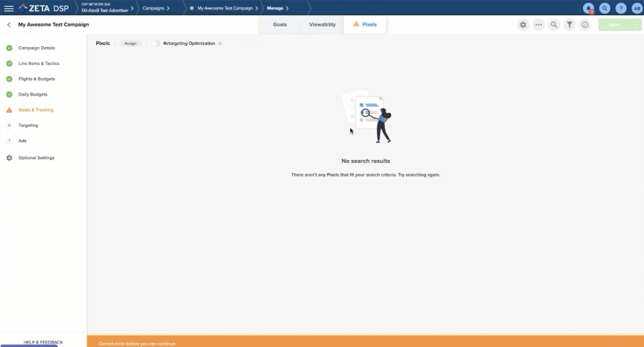This screenshot has width=644, height=347.
Task: Select Targeting step in the sidebar
Action: pyautogui.click(x=28, y=125)
